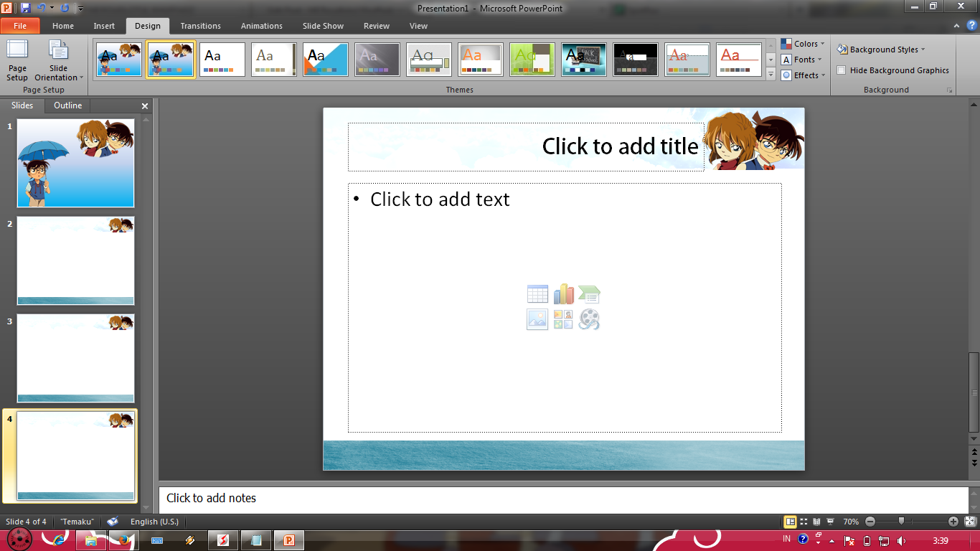Apply the plain white Office theme thumbnail
The width and height of the screenshot is (980, 551).
point(222,60)
